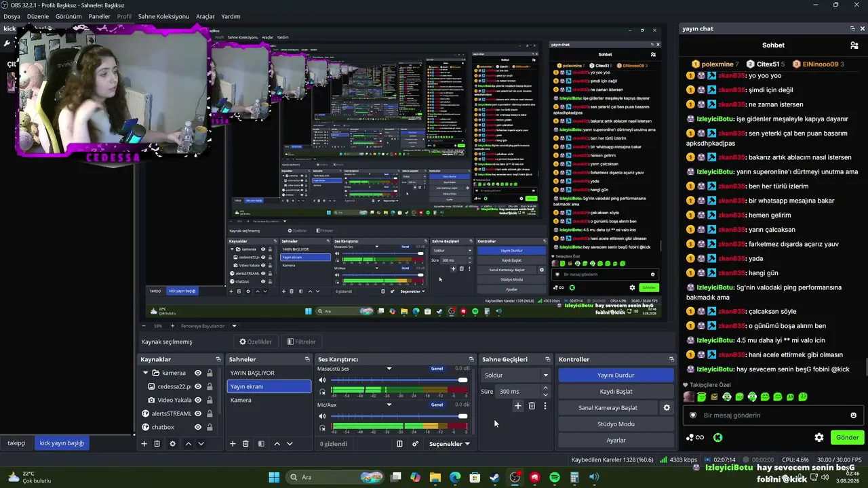The height and width of the screenshot is (488, 868).
Task: Open source properties gear in Kaynaklar toolbar
Action: tap(172, 443)
